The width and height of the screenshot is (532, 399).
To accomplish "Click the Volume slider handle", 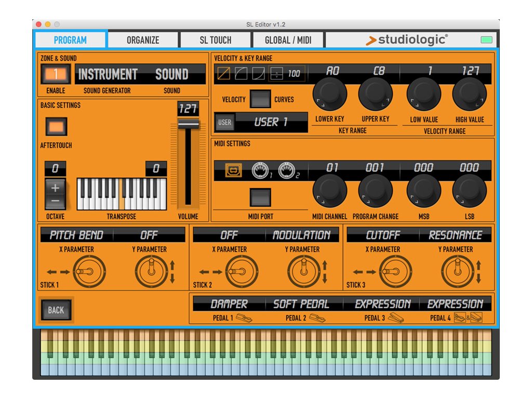I will pos(188,124).
